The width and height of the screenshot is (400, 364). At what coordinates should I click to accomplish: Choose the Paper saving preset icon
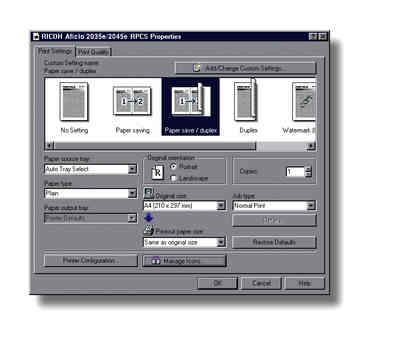(132, 101)
